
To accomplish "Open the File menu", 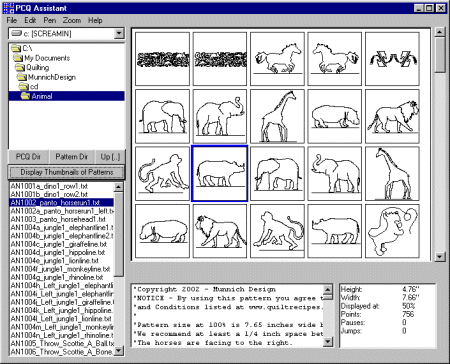I will point(12,20).
